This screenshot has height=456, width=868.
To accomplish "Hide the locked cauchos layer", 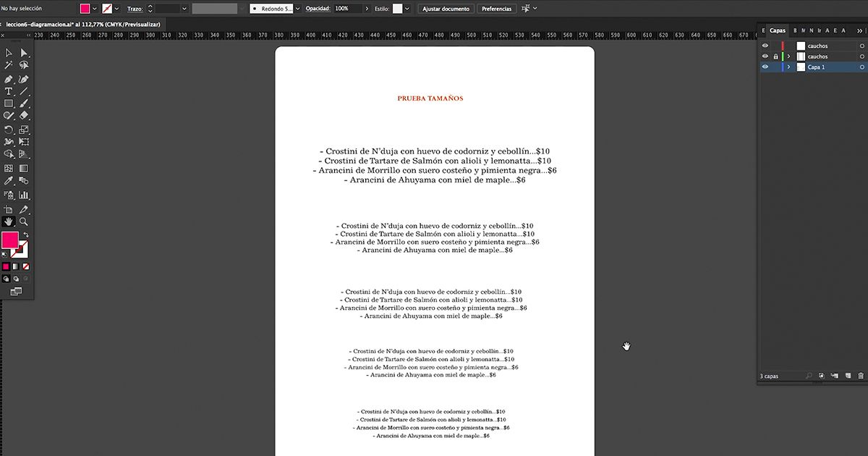I will (765, 56).
